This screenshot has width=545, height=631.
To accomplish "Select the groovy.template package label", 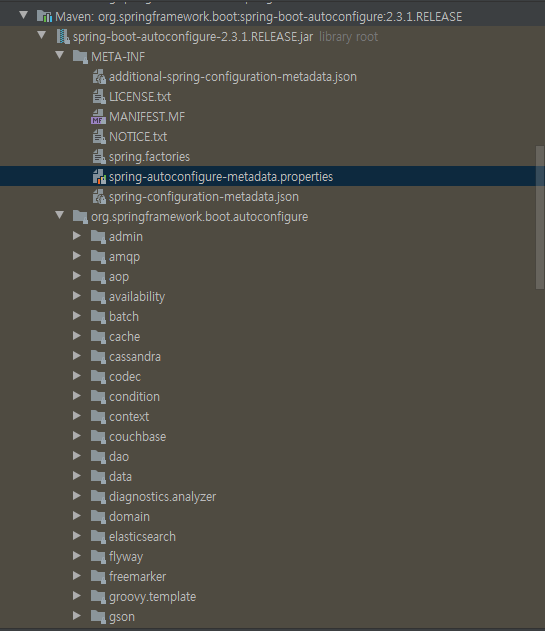I will [x=152, y=597].
